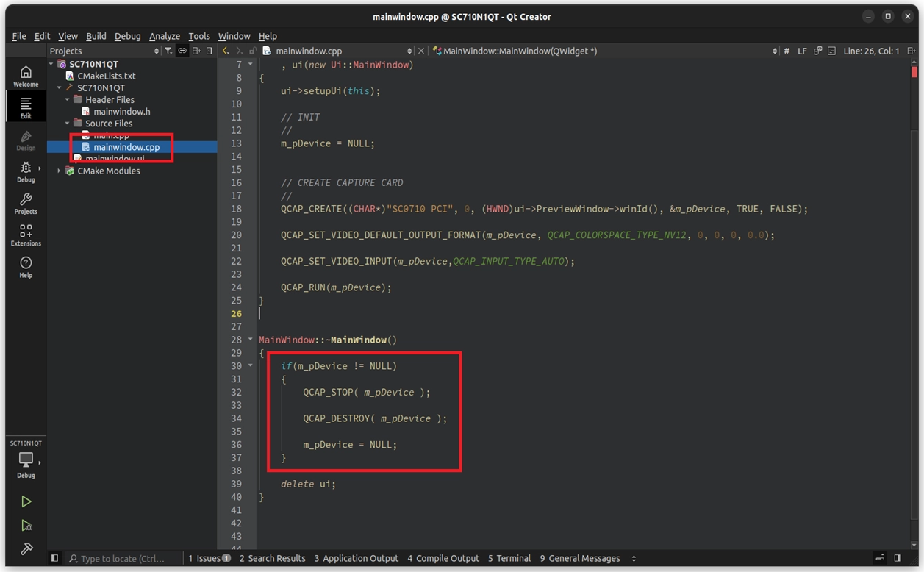Toggle right sidebar at bottom-right corner
Viewport: 924px width, 572px height.
click(x=898, y=558)
